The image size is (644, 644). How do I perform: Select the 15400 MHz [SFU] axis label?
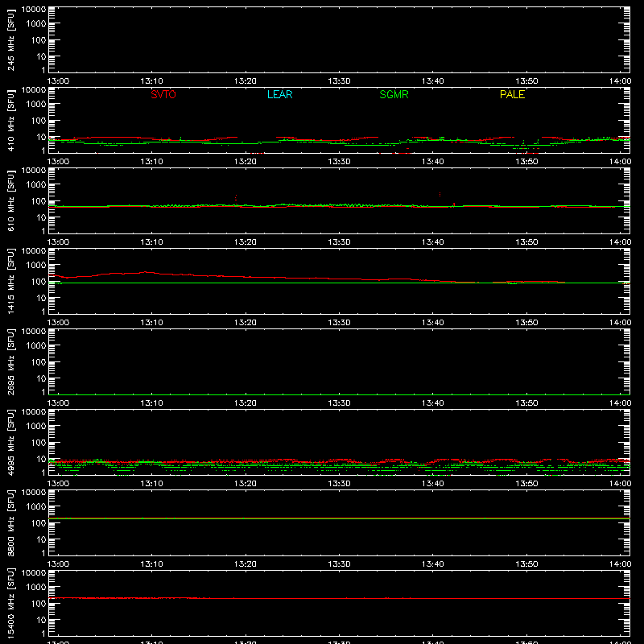coord(10,603)
